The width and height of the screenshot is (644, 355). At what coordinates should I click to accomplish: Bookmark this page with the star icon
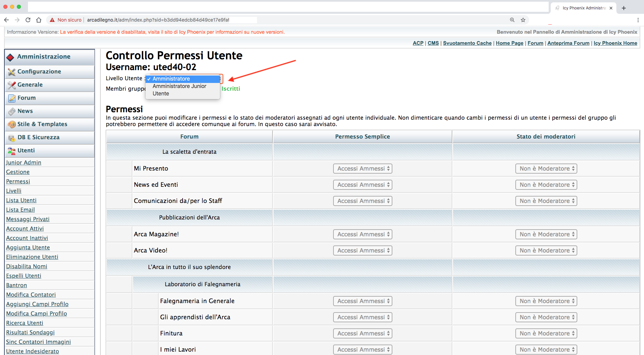(x=523, y=20)
